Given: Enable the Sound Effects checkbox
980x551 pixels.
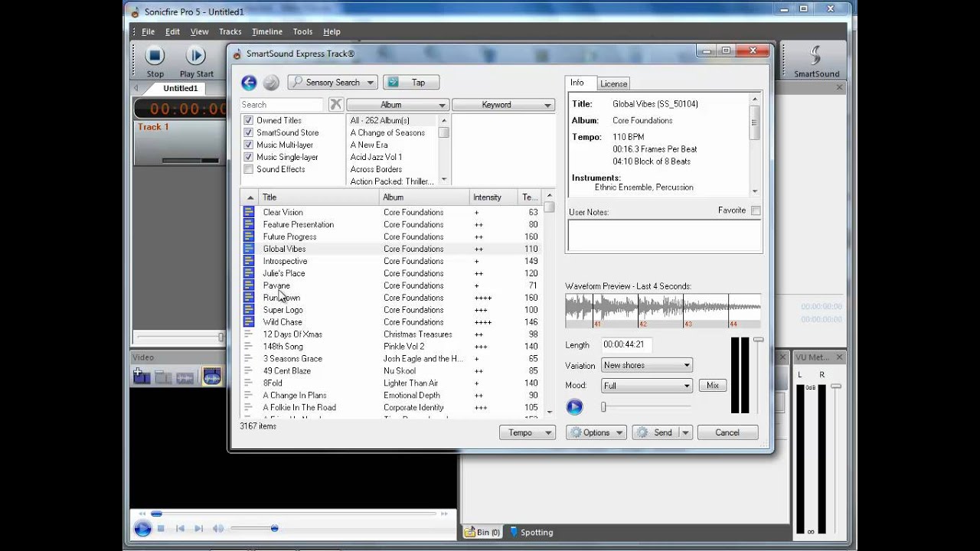Looking at the screenshot, I should 248,169.
